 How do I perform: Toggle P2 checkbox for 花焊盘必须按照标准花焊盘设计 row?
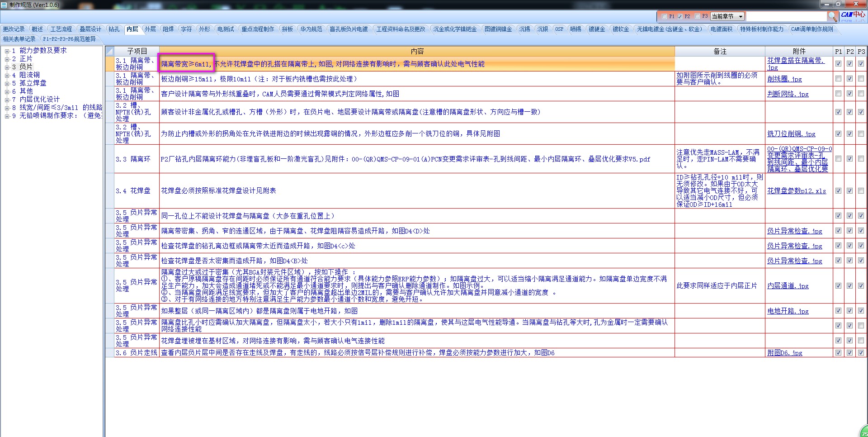pos(850,191)
